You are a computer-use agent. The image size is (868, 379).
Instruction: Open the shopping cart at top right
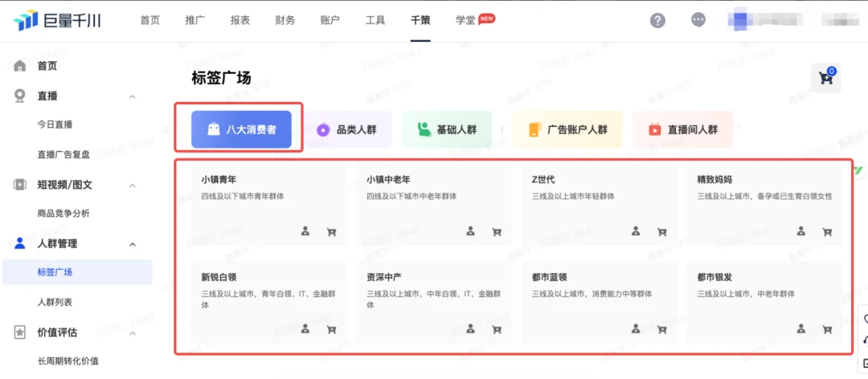tap(825, 78)
